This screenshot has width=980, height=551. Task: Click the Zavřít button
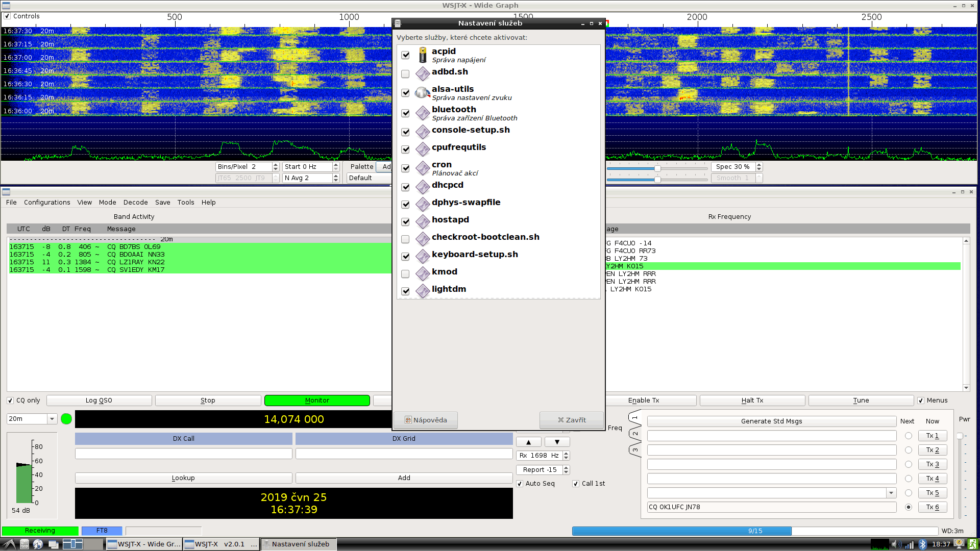coord(571,420)
